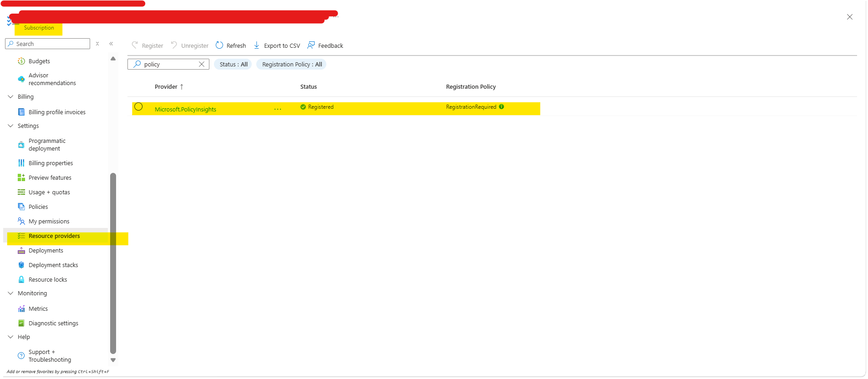
Task: Open the Microsoft.PolicyInsights provider link
Action: [186, 109]
